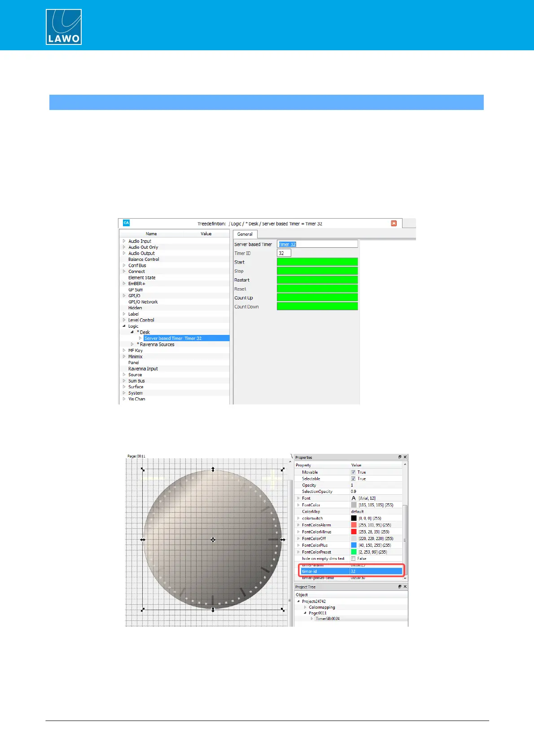Image resolution: width=534 pixels, height=756 pixels.
Task: Toggle the Movable checkbox
Action: tap(353, 472)
